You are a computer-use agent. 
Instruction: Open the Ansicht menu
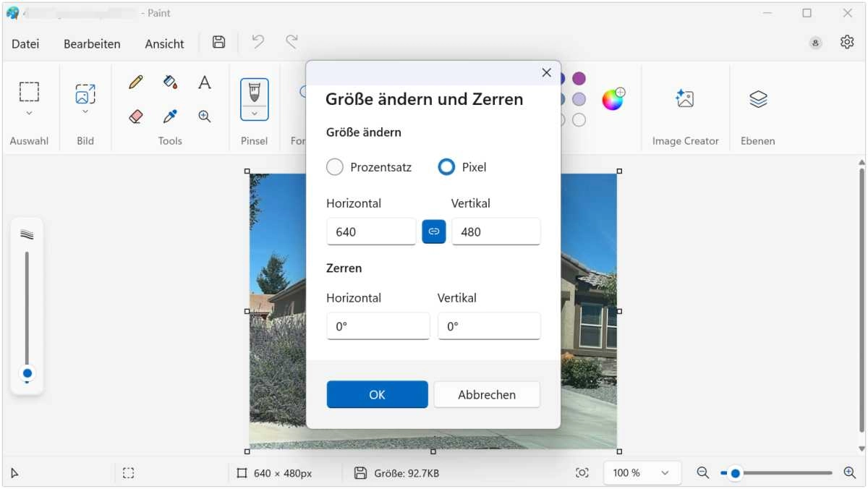tap(164, 44)
